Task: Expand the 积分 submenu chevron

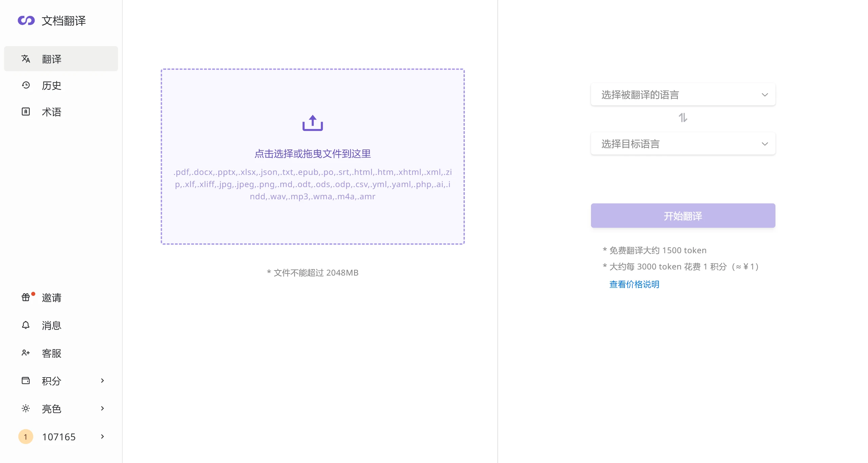Action: (102, 381)
